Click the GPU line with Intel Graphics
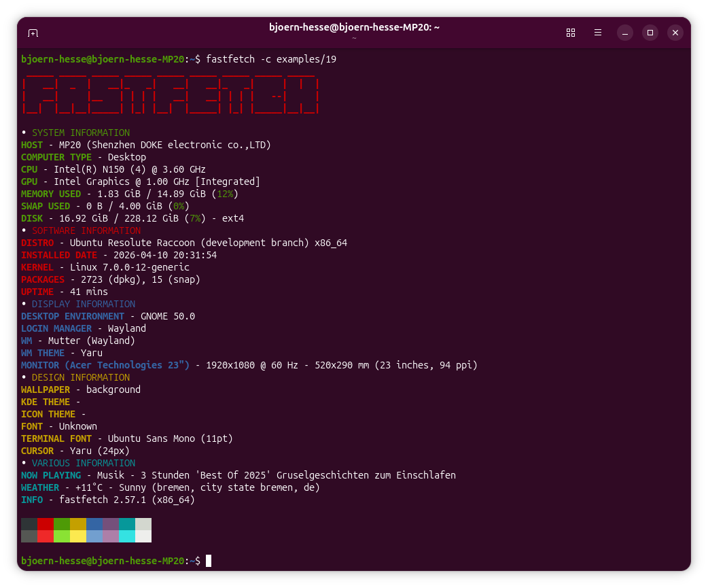This screenshot has height=588, width=708. pos(141,181)
